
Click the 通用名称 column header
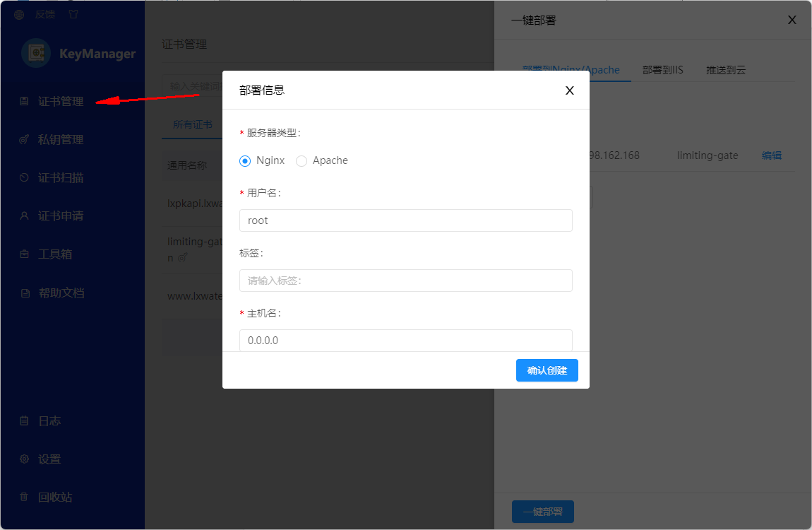187,165
